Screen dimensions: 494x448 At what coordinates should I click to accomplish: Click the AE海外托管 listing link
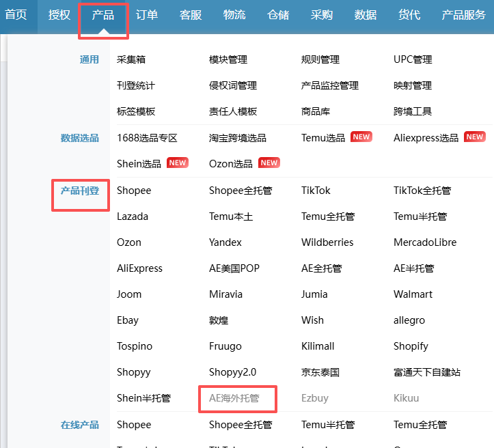tap(234, 397)
